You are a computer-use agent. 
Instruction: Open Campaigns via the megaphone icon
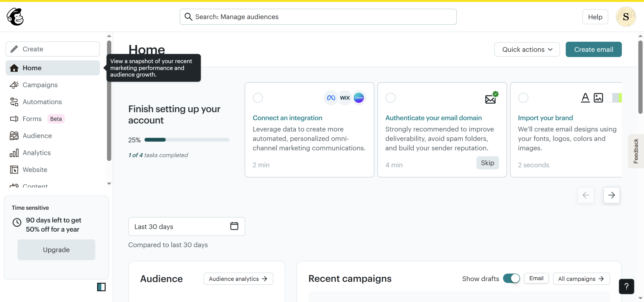(x=14, y=85)
